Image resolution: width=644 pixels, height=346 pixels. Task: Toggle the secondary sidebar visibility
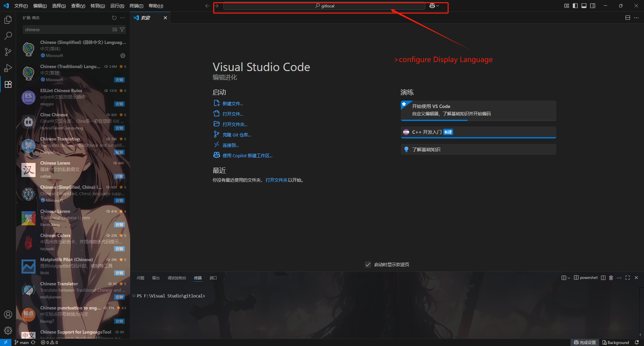(x=593, y=6)
